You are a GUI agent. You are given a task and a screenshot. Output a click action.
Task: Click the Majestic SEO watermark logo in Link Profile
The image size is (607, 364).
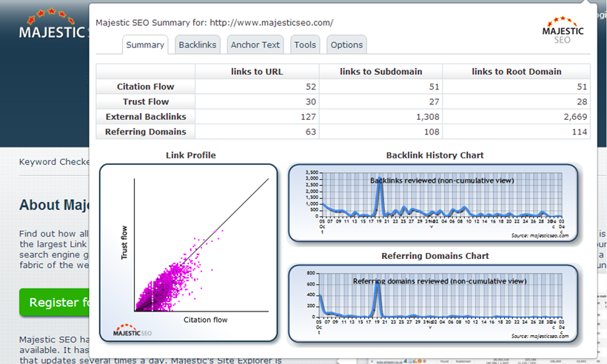(x=133, y=331)
